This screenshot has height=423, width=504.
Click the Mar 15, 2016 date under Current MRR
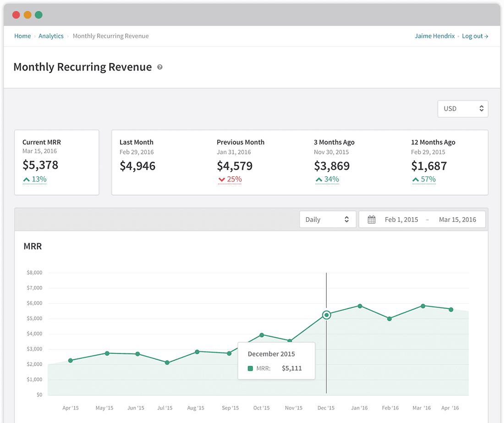pyautogui.click(x=39, y=151)
